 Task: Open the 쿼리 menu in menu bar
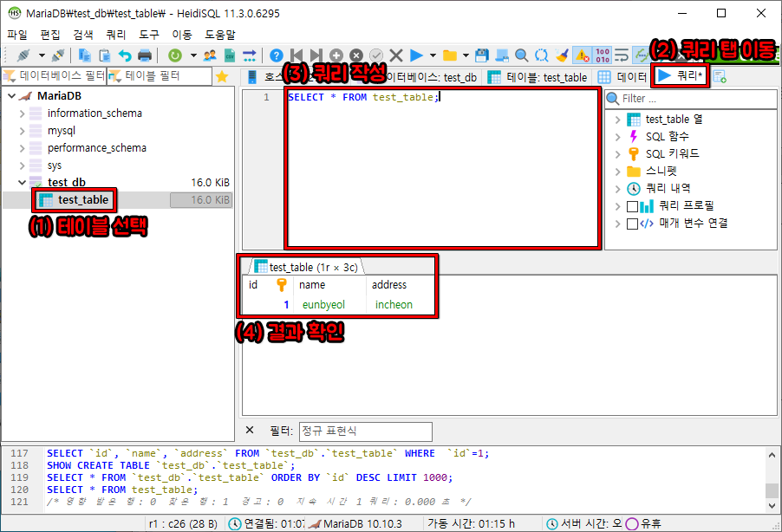(x=115, y=35)
